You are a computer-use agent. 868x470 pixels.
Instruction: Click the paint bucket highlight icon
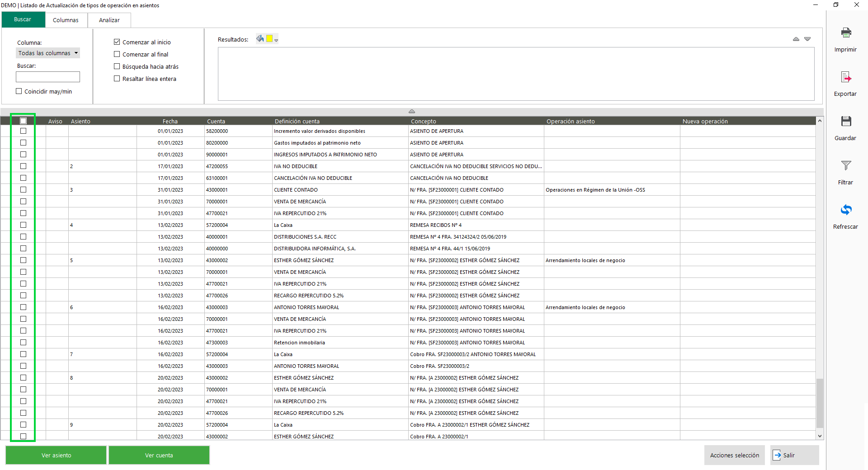(260, 39)
